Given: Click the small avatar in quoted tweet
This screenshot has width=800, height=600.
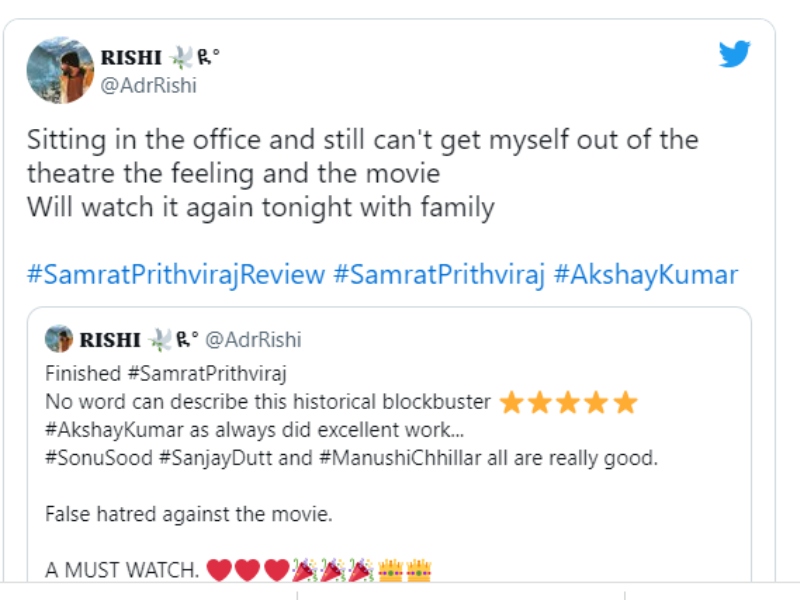Looking at the screenshot, I should (x=59, y=340).
